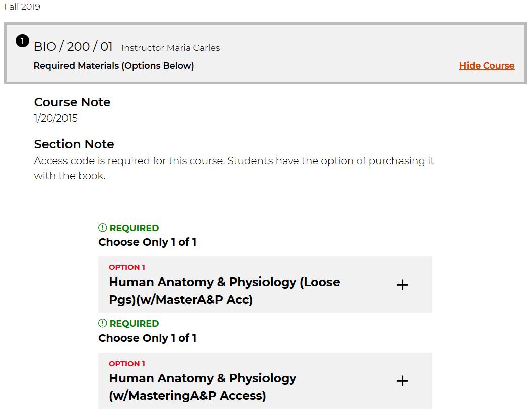Select the BIO / 200 / 01 course title

73,46
